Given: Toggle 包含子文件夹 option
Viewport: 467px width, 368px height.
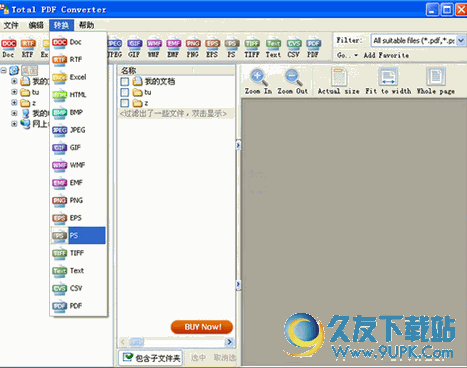Looking at the screenshot, I should tap(151, 358).
